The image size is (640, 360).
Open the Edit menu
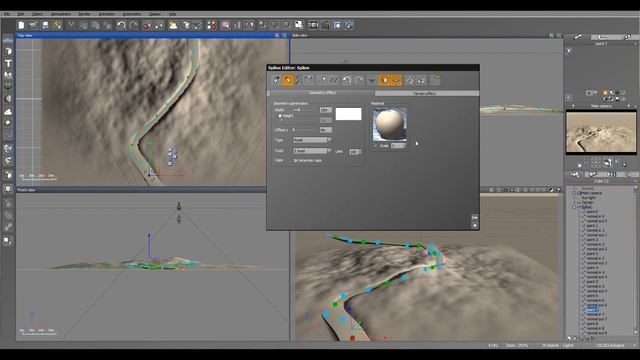20,14
